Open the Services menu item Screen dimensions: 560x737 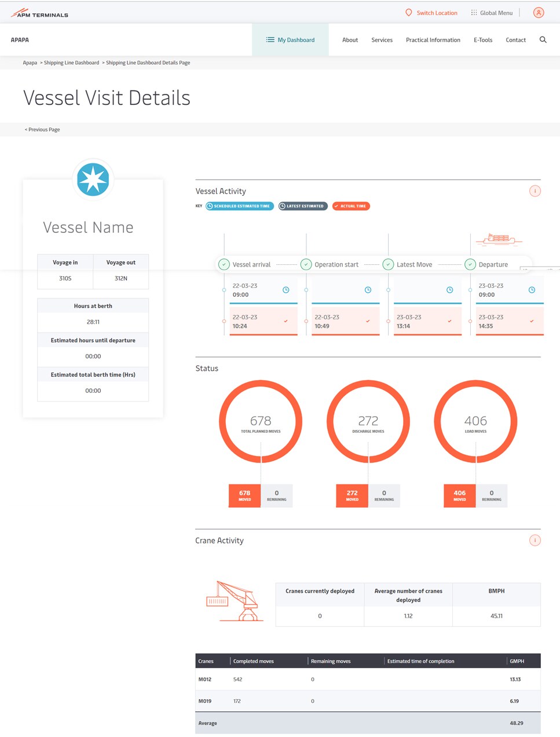(x=382, y=40)
